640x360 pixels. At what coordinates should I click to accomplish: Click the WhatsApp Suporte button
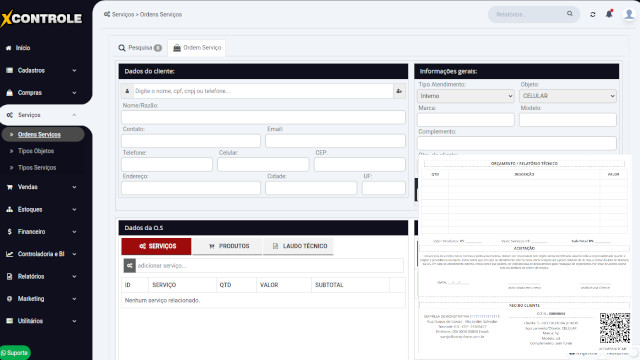pos(15,353)
